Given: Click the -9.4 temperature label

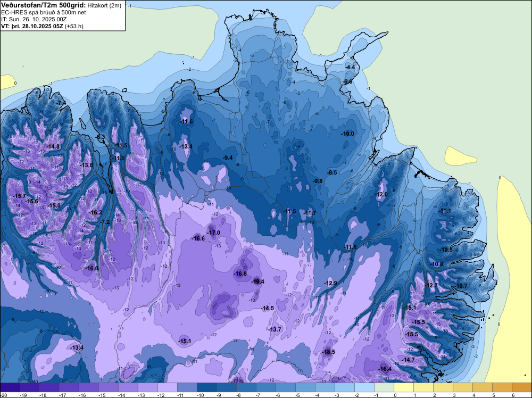Looking at the screenshot, I should (x=228, y=158).
